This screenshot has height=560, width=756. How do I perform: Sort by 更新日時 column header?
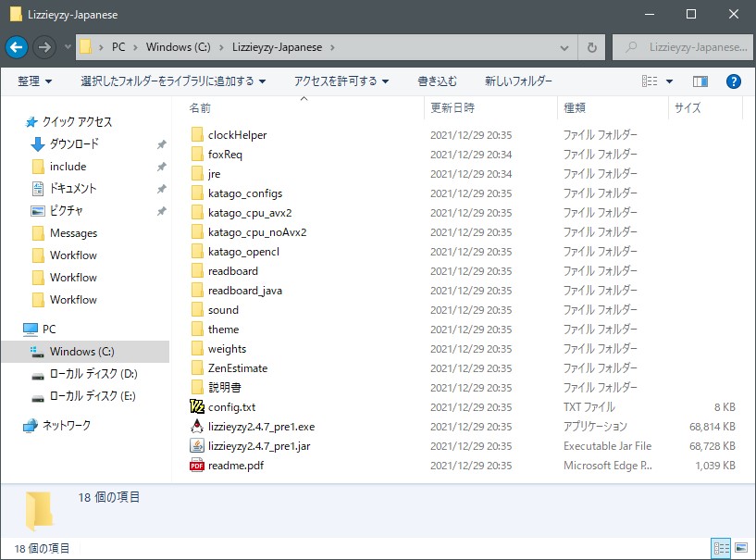pyautogui.click(x=452, y=108)
